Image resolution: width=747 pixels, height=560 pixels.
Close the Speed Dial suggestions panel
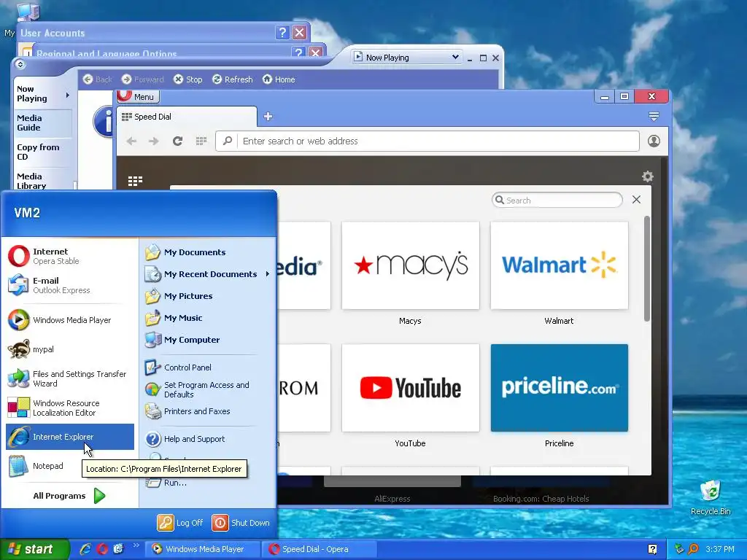pyautogui.click(x=636, y=200)
